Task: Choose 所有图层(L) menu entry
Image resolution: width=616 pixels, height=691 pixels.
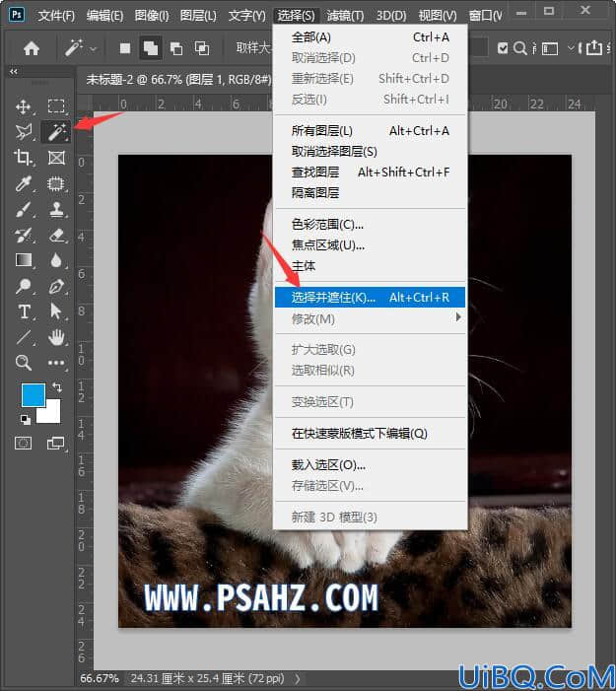Action: pyautogui.click(x=371, y=131)
